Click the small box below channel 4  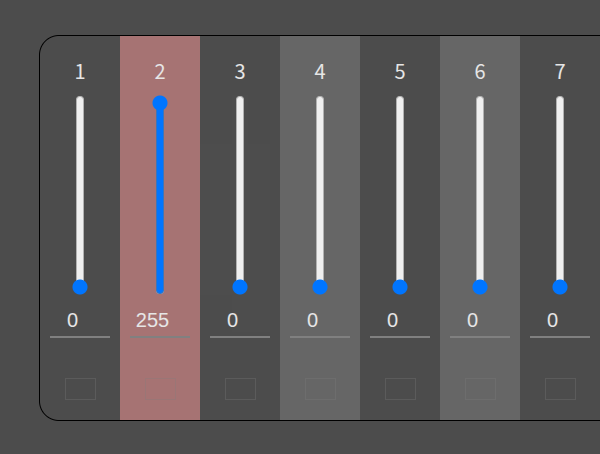point(320,389)
